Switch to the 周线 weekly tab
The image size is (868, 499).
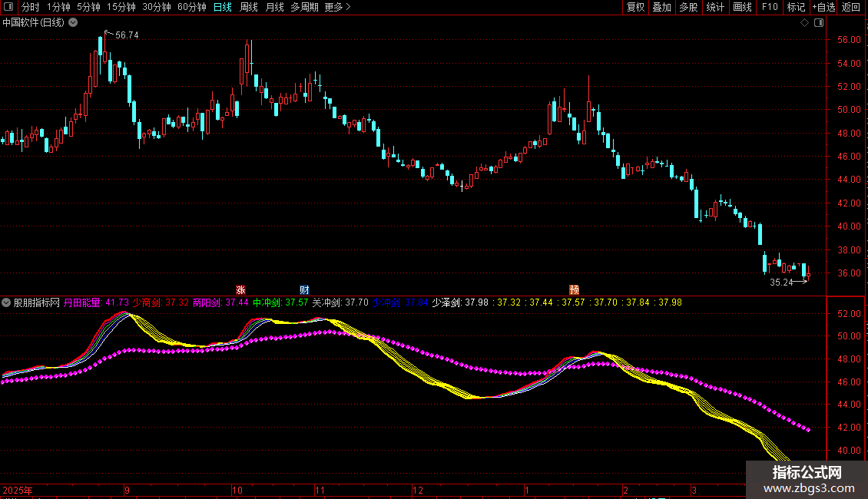click(x=249, y=7)
